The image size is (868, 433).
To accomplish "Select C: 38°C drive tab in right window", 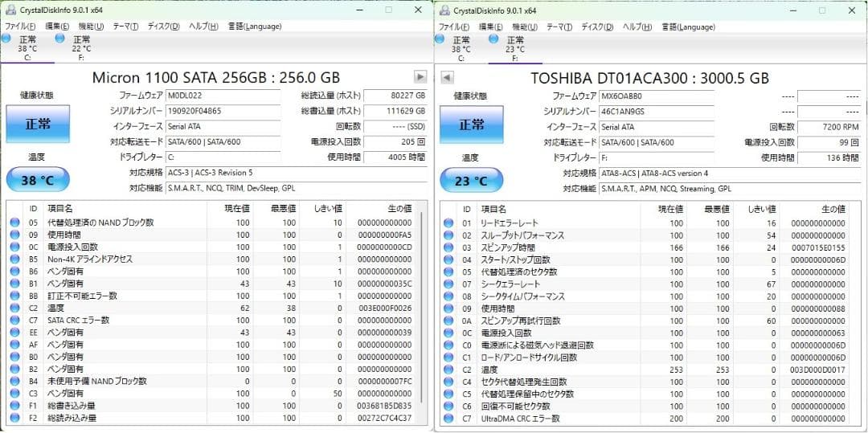I will (461, 48).
